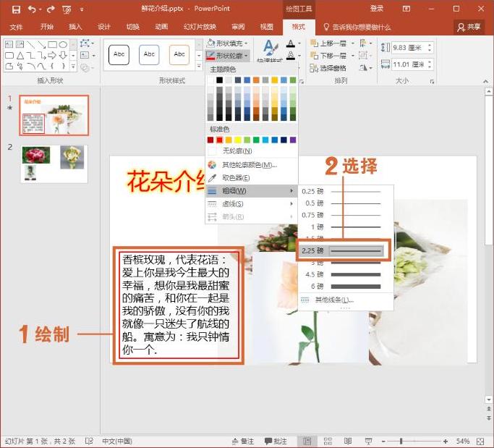Toggle the 批注 comments pane
This screenshot has height=448, width=494.
276,441
